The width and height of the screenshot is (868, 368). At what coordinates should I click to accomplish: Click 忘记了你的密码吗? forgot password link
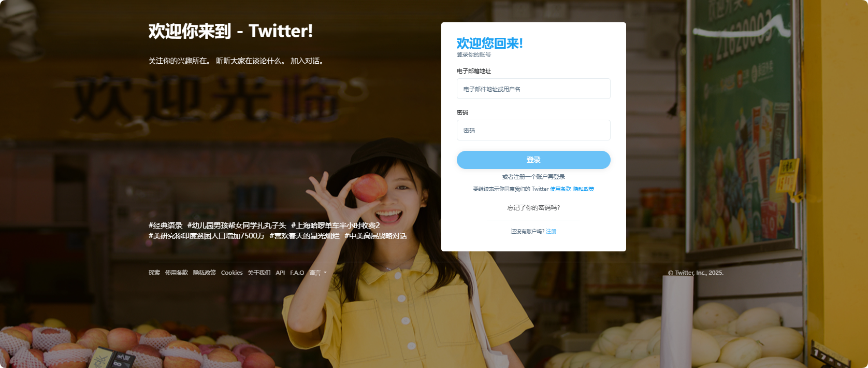(533, 208)
